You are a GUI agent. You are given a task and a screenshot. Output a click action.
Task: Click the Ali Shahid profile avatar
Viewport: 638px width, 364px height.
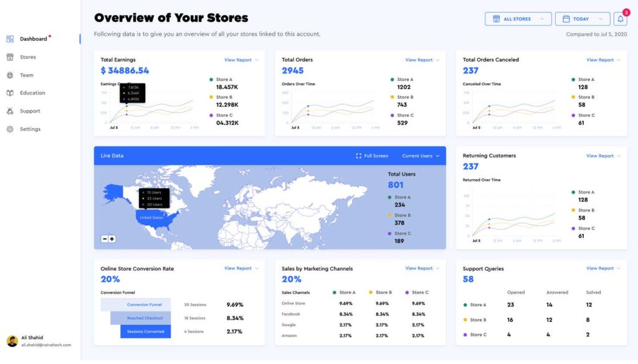12,341
